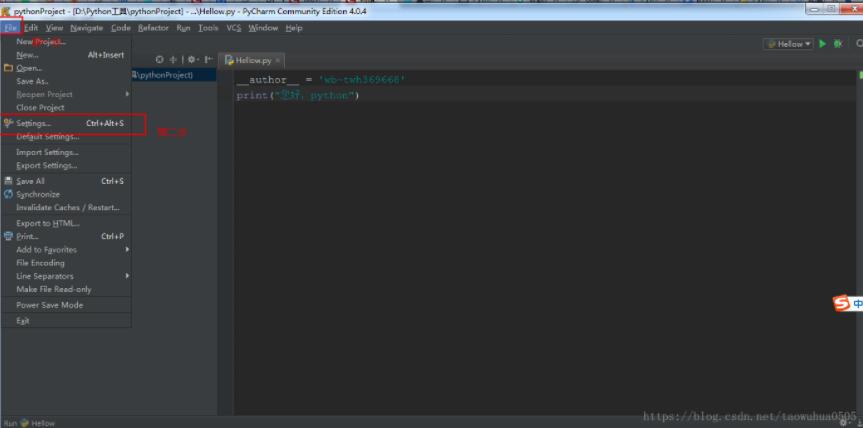Viewport: 863px width, 428px height.
Task: Open Search Everywhere magnifier icon
Action: (859, 44)
